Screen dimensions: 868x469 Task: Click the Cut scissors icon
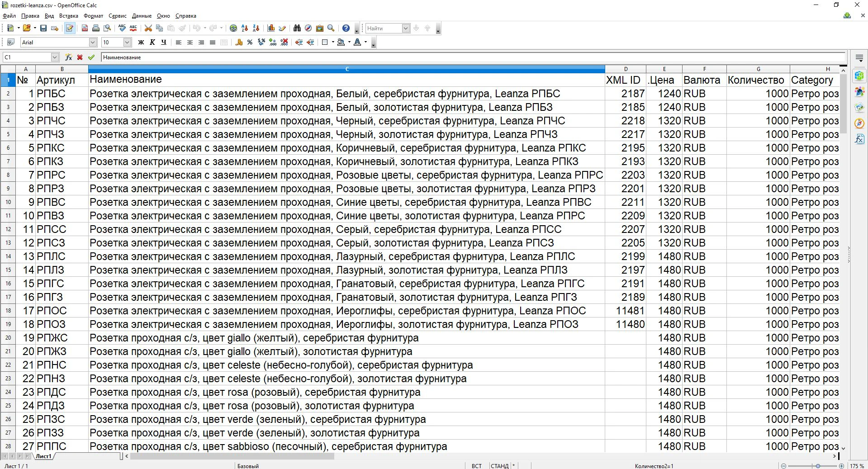click(x=148, y=28)
